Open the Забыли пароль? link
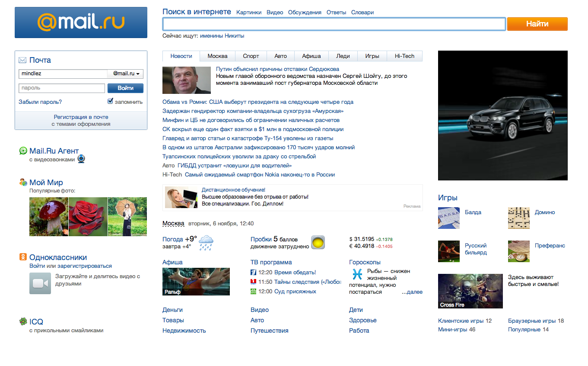This screenshot has width=588, height=366. (40, 102)
